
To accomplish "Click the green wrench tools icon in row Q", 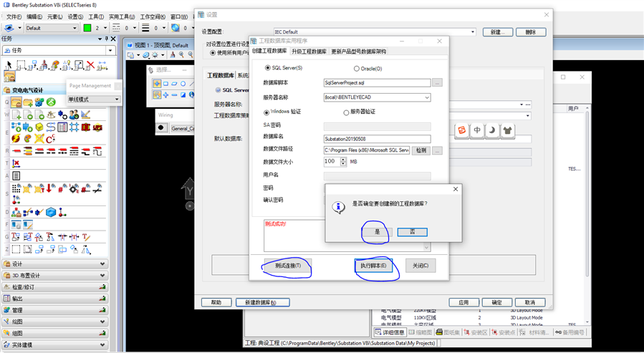I will [x=51, y=102].
